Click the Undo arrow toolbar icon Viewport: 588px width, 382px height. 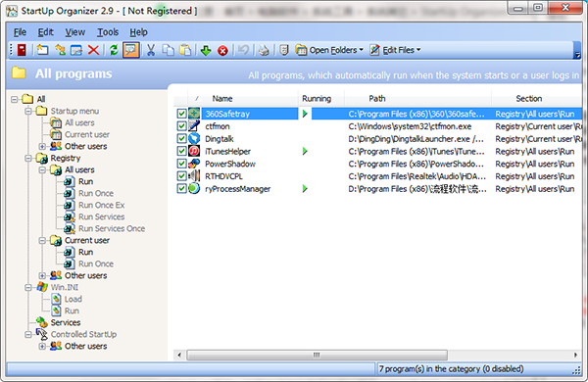click(x=243, y=50)
